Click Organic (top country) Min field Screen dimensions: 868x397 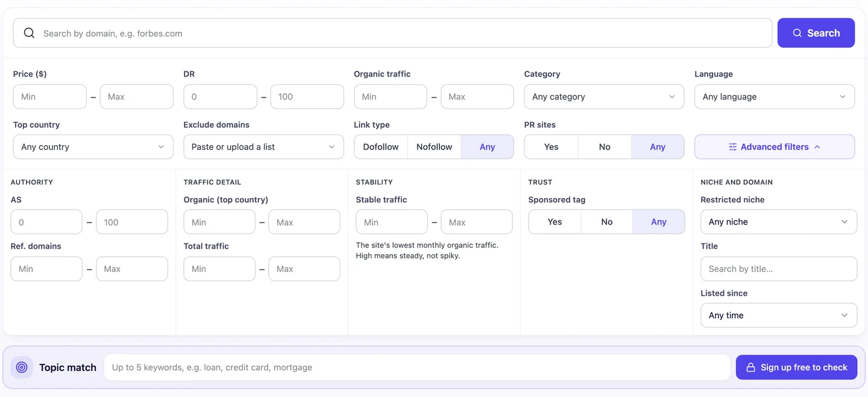coord(219,222)
